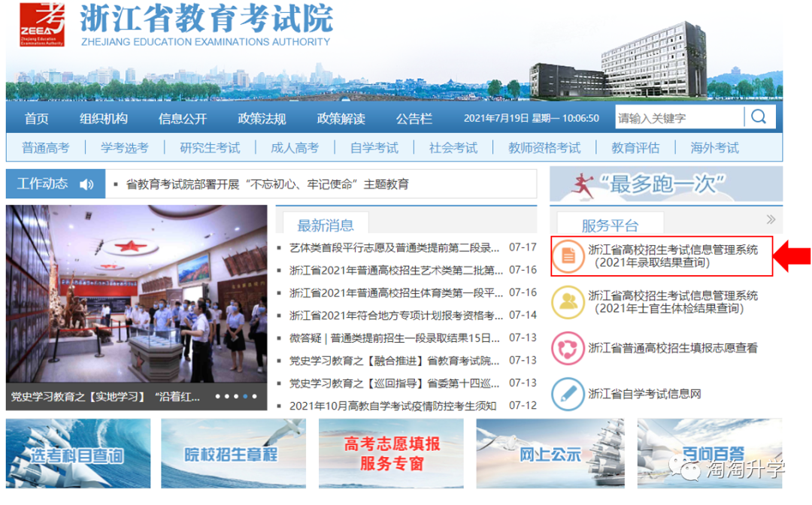The height and width of the screenshot is (505, 812).
Task: Open the 政策法规 menu item
Action: coord(262,119)
